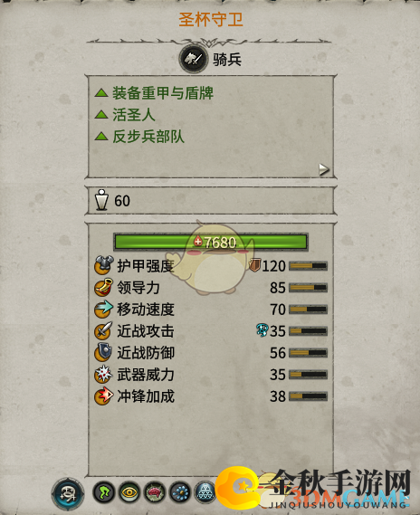
Task: Click the charge bonus icon
Action: point(103,396)
